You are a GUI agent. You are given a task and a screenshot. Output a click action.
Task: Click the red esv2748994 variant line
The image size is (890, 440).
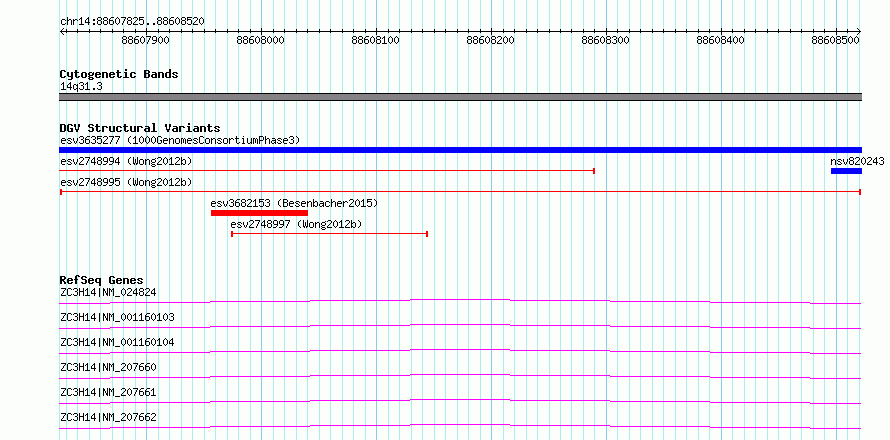(327, 170)
